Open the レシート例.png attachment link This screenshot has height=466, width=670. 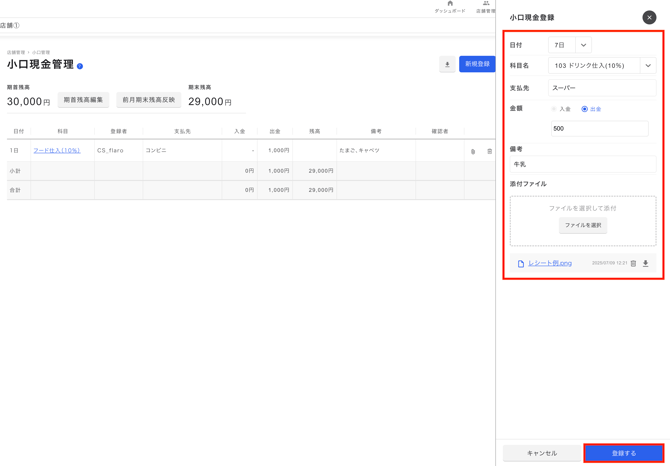coord(550,263)
